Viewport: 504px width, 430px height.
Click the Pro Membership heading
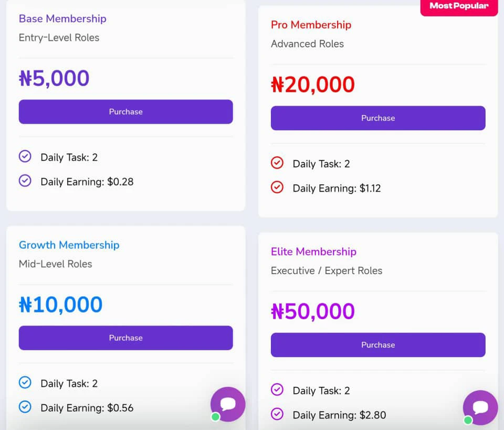coord(311,25)
